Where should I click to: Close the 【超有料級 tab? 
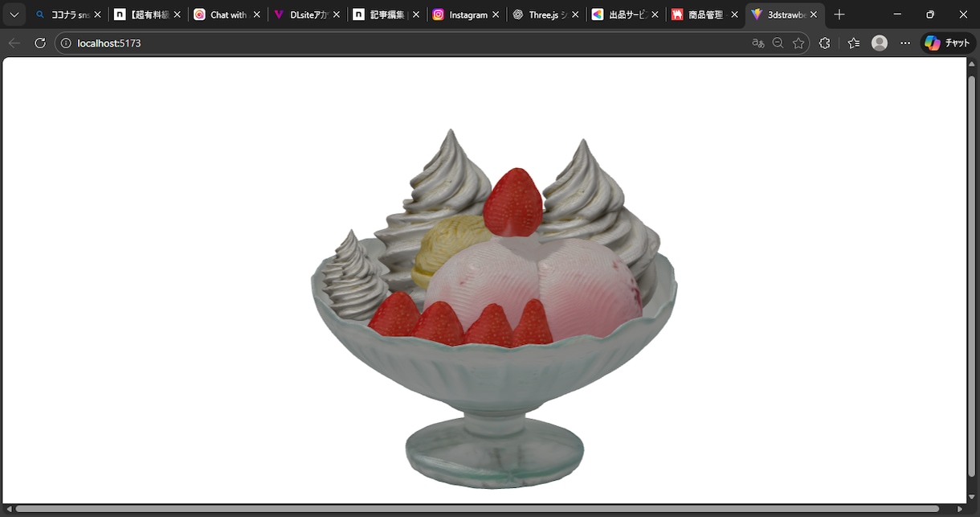(x=178, y=14)
